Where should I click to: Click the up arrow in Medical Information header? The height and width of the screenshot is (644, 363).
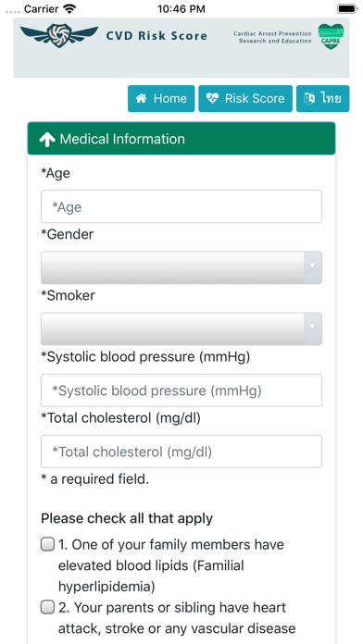(47, 140)
